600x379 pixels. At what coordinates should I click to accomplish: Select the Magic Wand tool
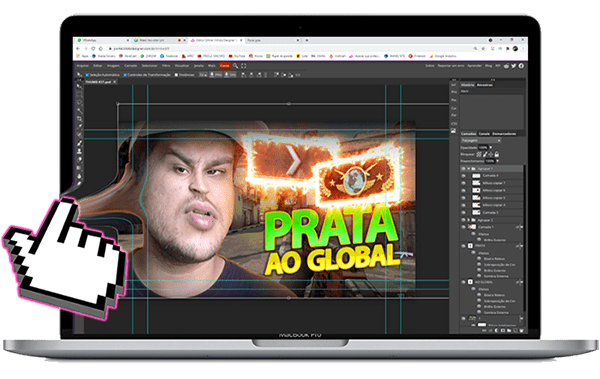80,111
